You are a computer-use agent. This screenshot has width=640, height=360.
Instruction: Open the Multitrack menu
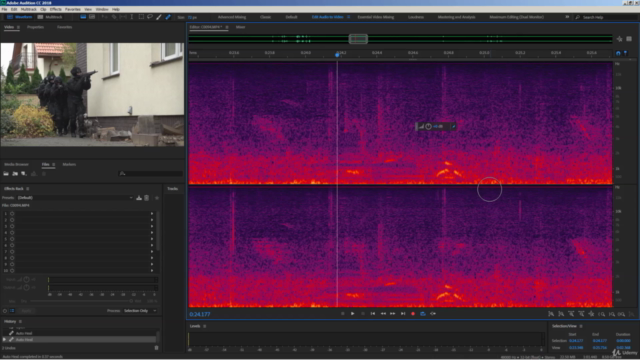point(29,9)
